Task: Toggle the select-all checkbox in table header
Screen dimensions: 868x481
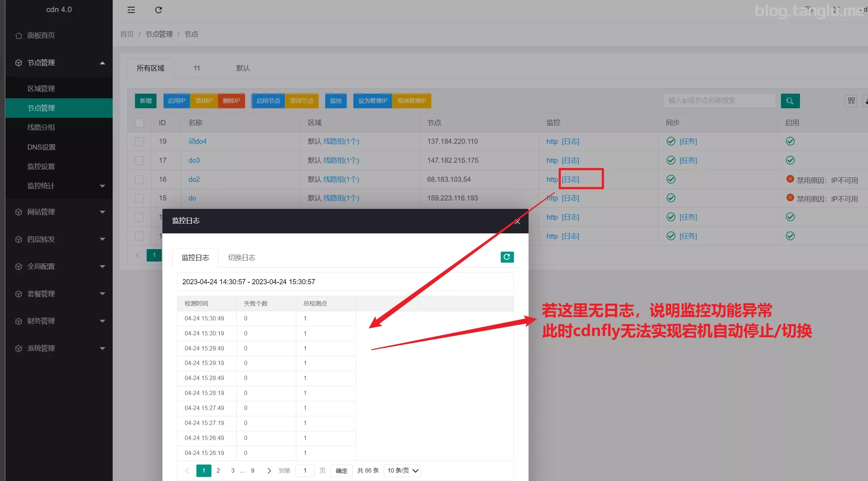Action: point(139,123)
